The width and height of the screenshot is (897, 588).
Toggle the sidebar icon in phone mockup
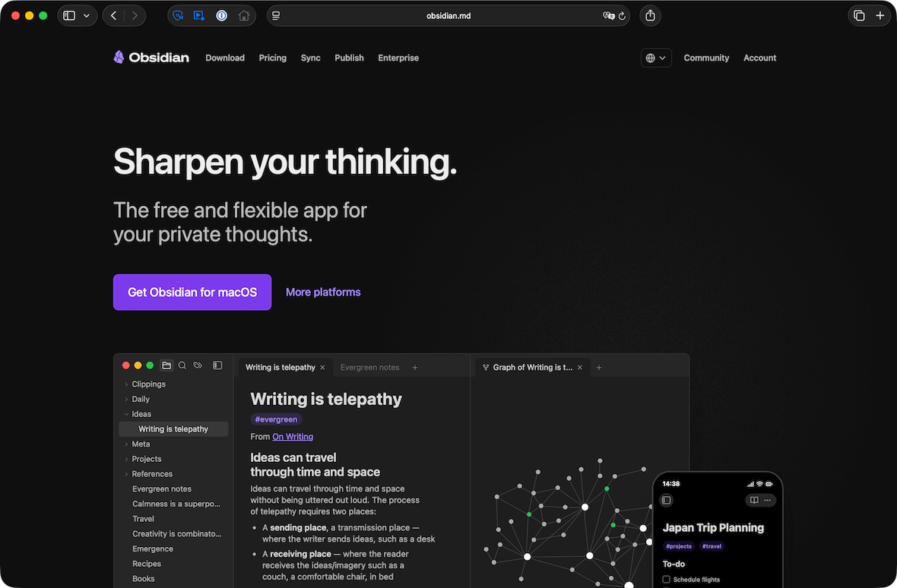[x=667, y=500]
